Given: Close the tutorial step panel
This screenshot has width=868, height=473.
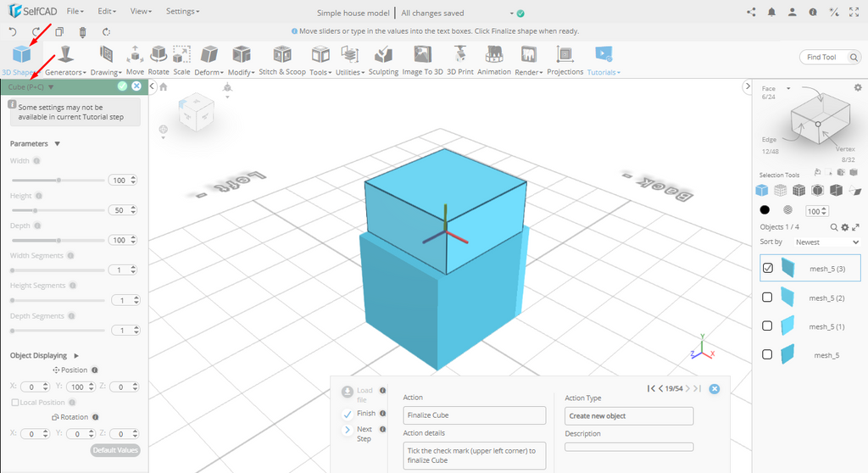Looking at the screenshot, I should tap(715, 389).
